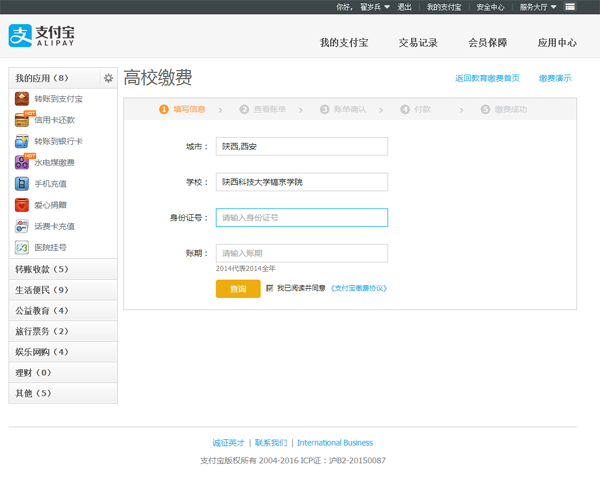This screenshot has width=600, height=484.
Task: Click the 高校缴费 page heading
Action: click(x=158, y=78)
